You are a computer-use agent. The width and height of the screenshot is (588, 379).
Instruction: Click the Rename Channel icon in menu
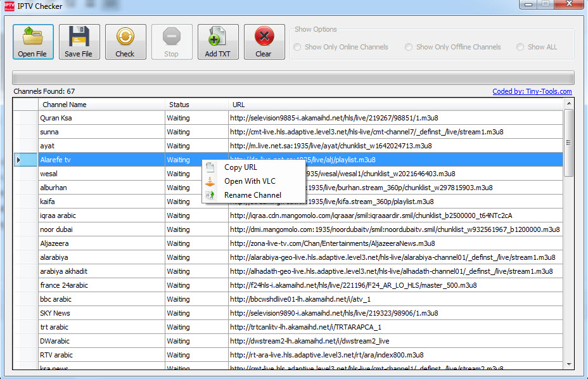tap(210, 195)
